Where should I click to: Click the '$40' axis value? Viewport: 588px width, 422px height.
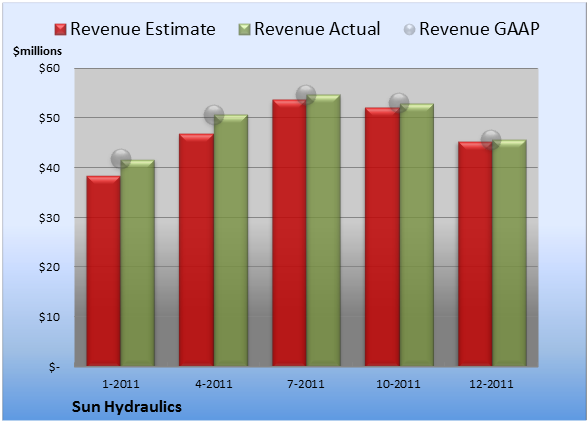coord(49,168)
